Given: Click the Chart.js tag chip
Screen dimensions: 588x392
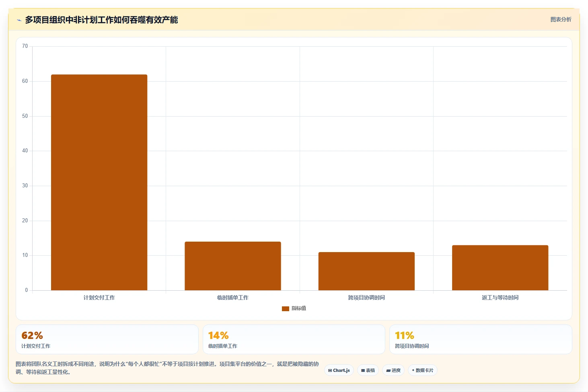Looking at the screenshot, I should pyautogui.click(x=339, y=370).
